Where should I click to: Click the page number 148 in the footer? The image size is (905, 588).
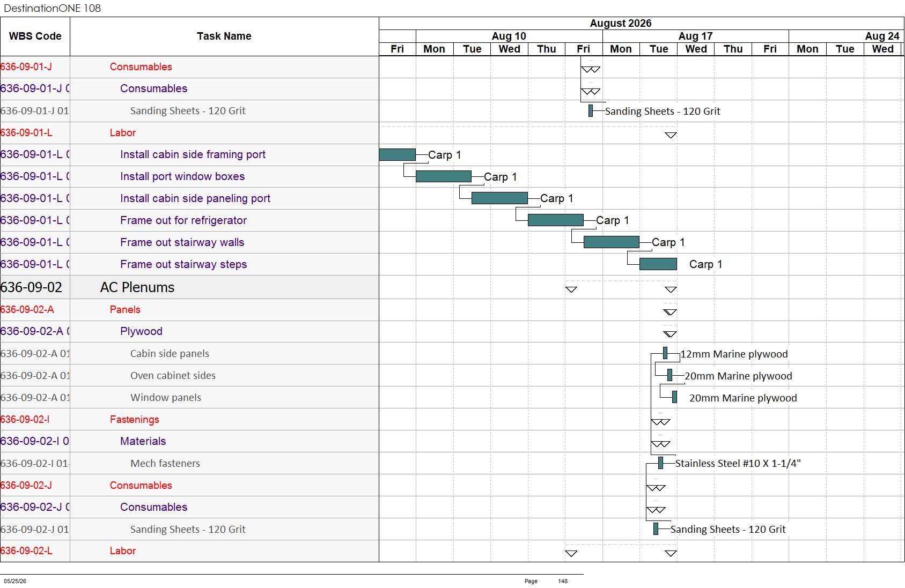point(563,581)
